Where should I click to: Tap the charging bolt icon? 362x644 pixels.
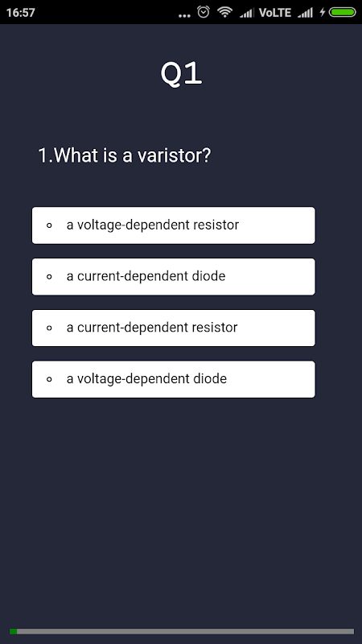pos(323,12)
